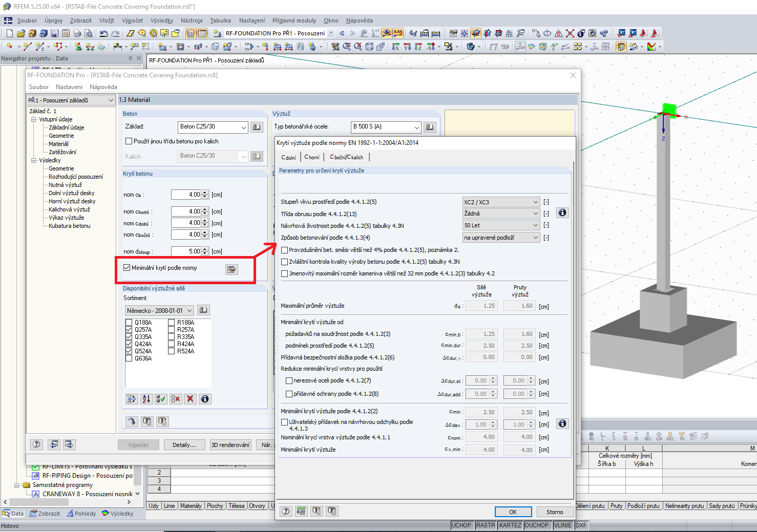The height and width of the screenshot is (532, 757).
Task: Open the XC2 / XC3 exposure class dropdown
Action: (x=535, y=202)
